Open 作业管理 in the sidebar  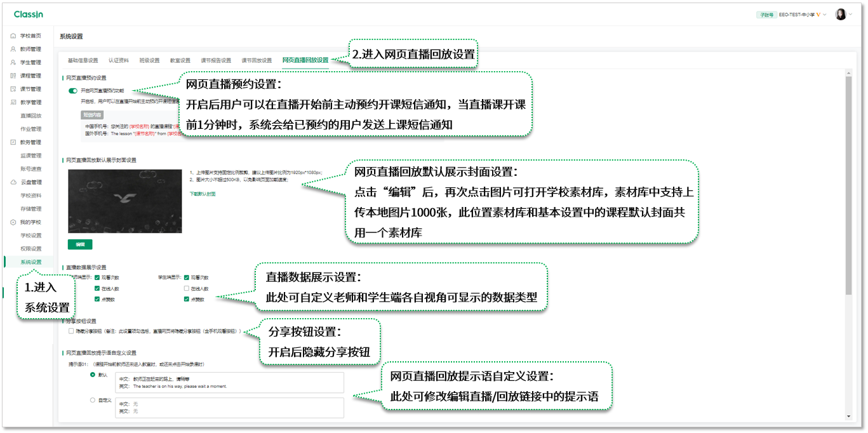pos(30,129)
